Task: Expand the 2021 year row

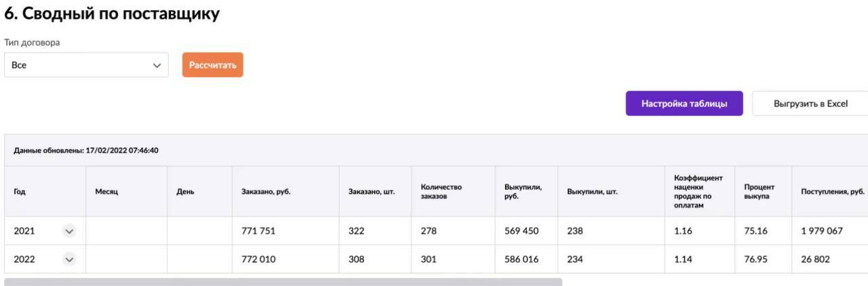Action: click(x=69, y=231)
